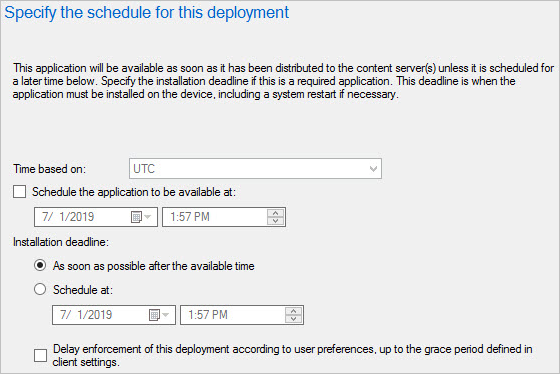560x374 pixels.
Task: Open the availability date calendar icon
Action: (x=136, y=217)
